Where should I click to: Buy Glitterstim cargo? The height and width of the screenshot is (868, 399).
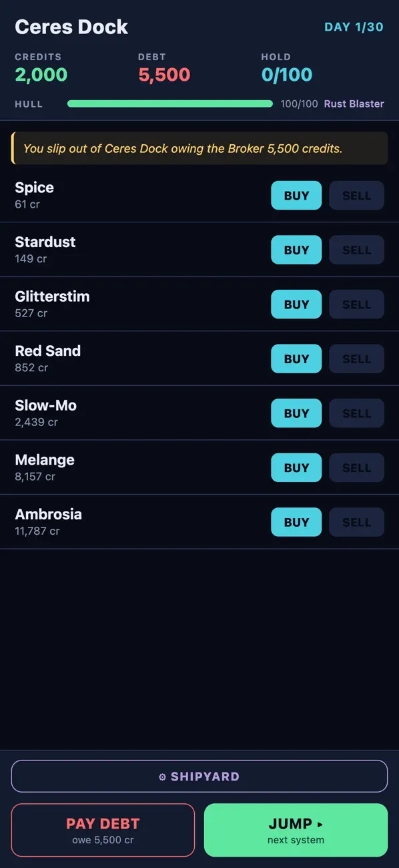[296, 304]
